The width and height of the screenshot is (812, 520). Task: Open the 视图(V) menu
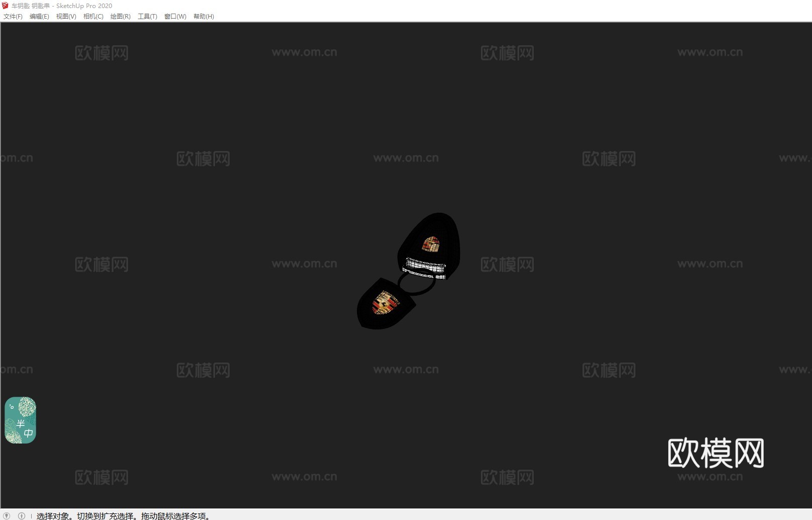pyautogui.click(x=66, y=17)
